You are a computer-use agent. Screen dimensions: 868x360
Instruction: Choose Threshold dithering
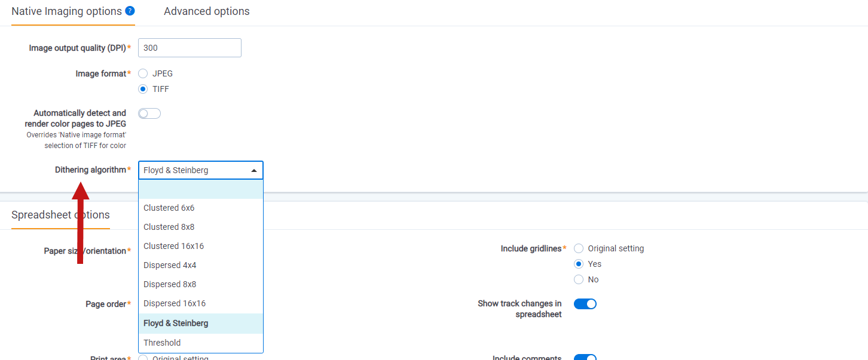201,343
